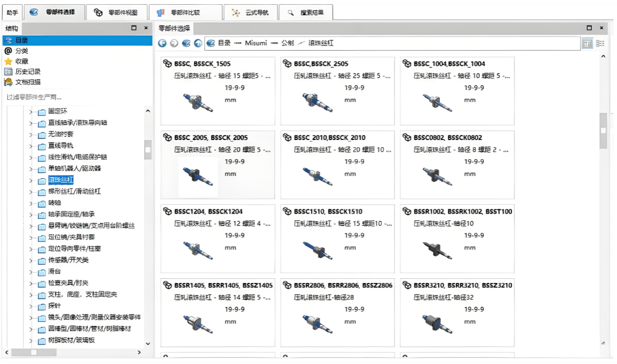
Task: Click the parts list vertical scrollbar thumb
Action: point(603,131)
